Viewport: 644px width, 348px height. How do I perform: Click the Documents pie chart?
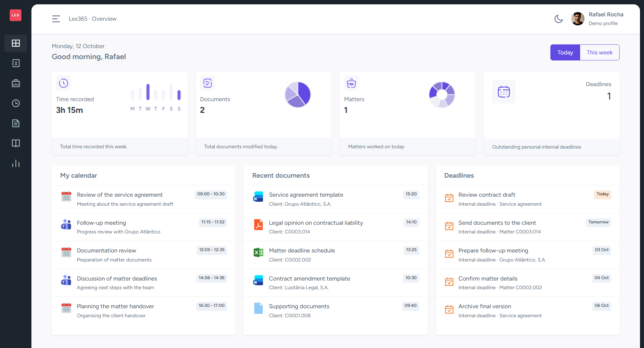pyautogui.click(x=298, y=95)
